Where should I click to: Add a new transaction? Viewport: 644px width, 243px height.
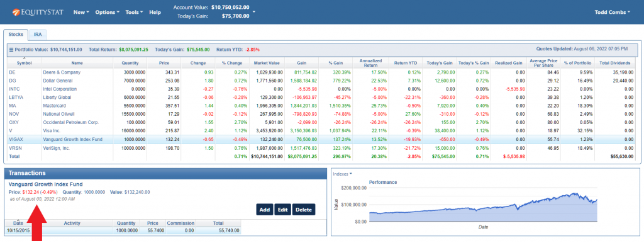point(265,210)
